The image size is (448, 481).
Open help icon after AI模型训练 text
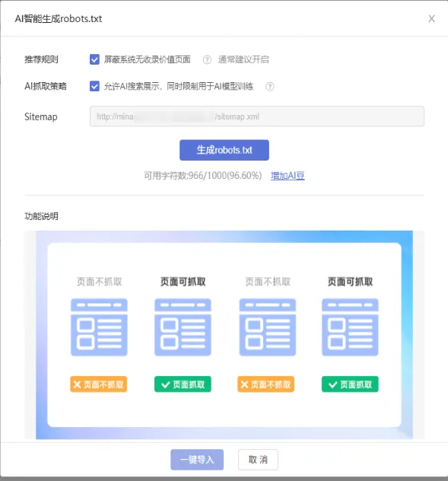coord(270,87)
